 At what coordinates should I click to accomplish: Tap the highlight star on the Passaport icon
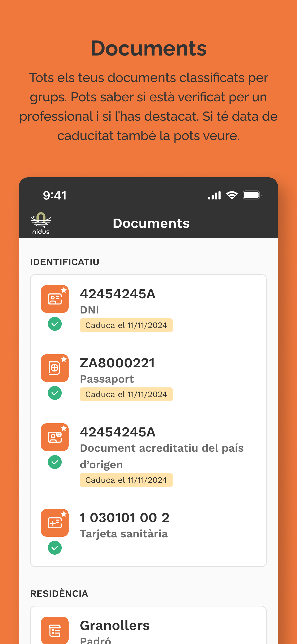(64, 359)
